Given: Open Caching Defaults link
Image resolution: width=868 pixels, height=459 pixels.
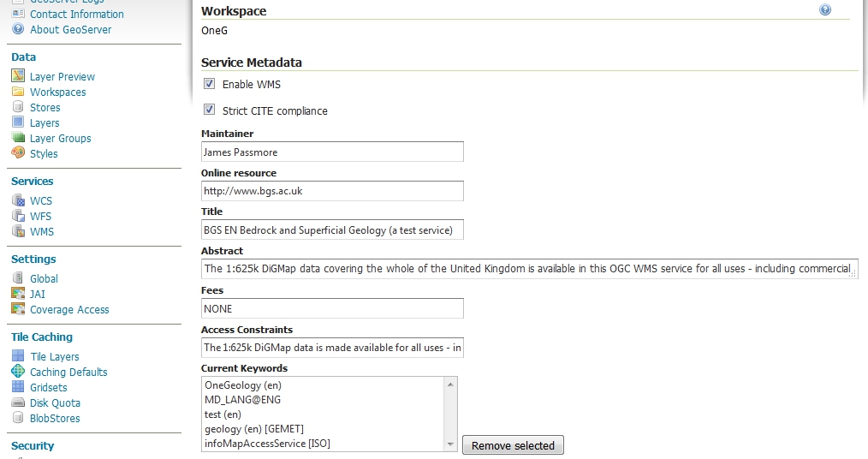Looking at the screenshot, I should point(68,372).
